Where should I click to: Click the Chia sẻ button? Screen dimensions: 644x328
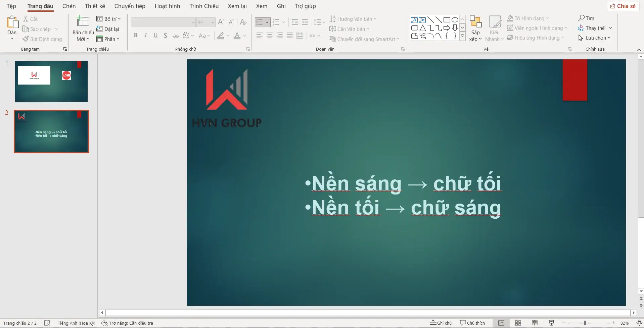coord(623,6)
